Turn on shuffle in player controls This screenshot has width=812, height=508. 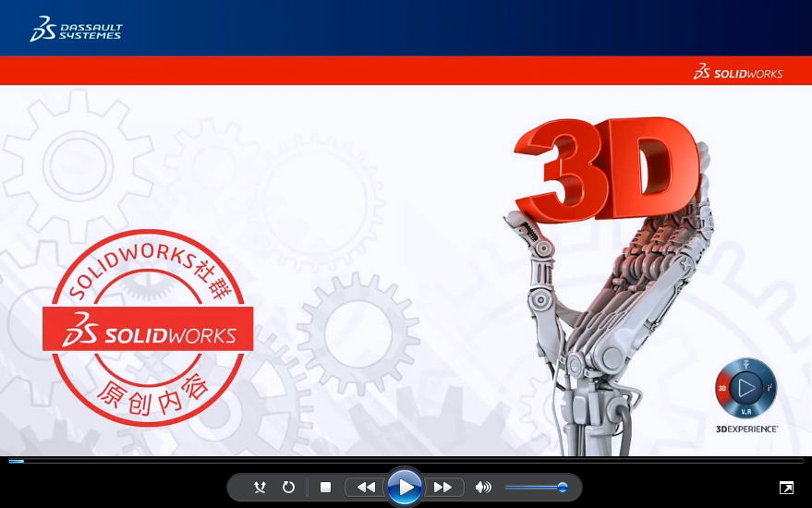click(x=260, y=488)
